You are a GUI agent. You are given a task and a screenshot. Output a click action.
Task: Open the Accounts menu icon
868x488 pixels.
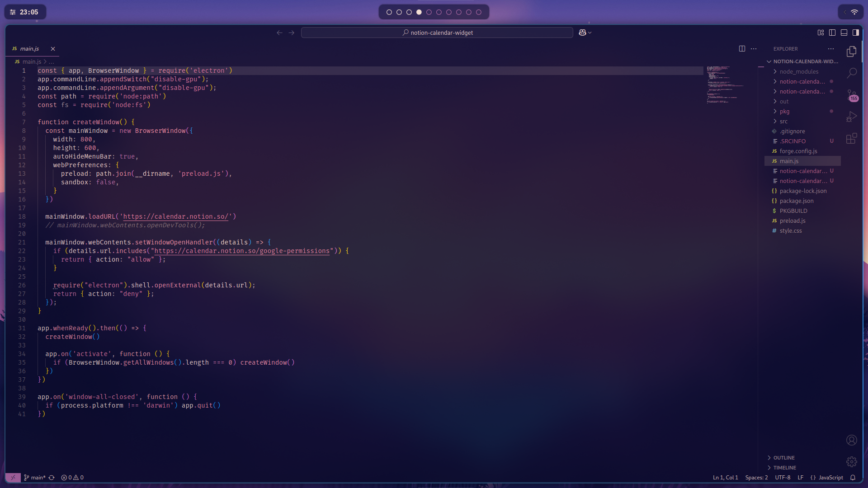(851, 440)
